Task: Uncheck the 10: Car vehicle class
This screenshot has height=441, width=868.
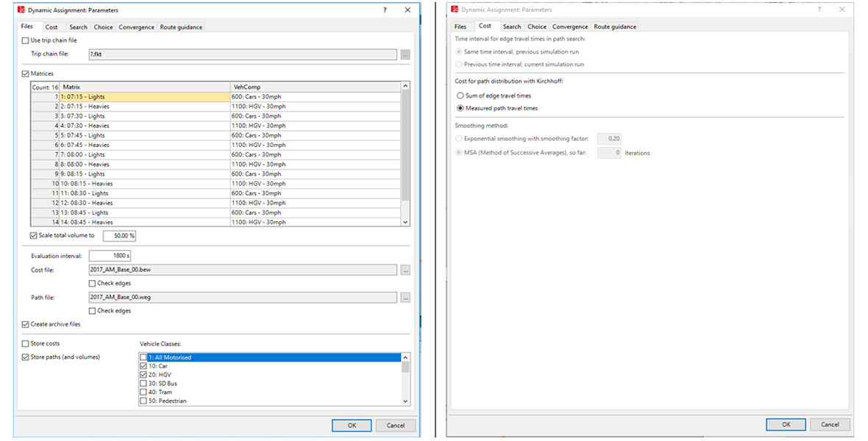Action: pos(143,366)
